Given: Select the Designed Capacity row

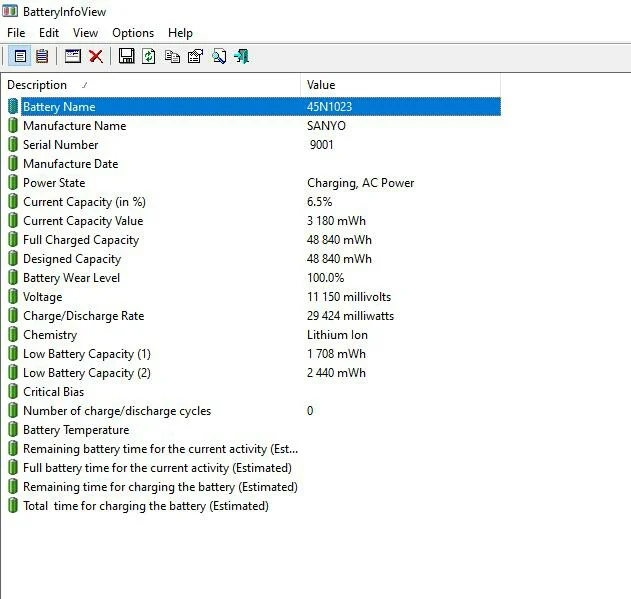Looking at the screenshot, I should pyautogui.click(x=254, y=259).
